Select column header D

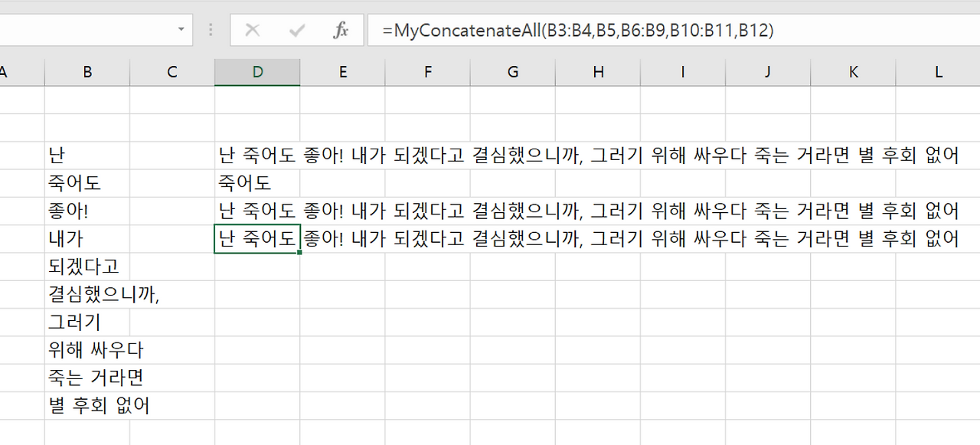tap(257, 71)
